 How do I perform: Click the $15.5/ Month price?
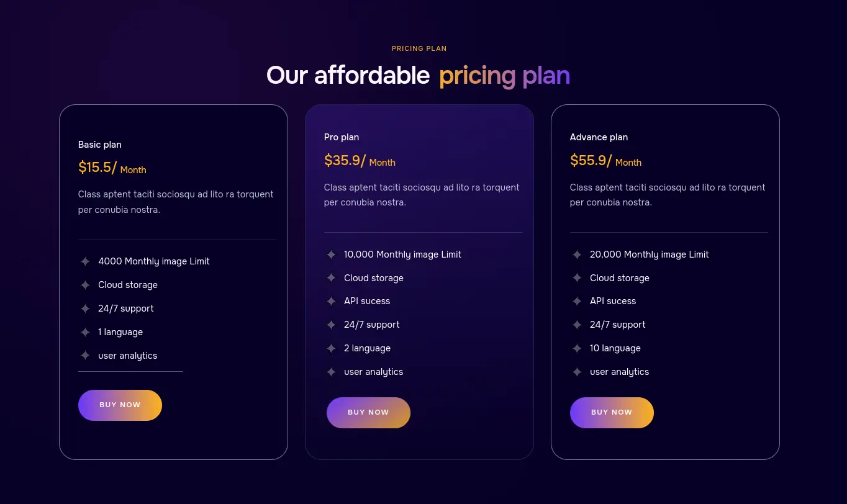click(112, 168)
